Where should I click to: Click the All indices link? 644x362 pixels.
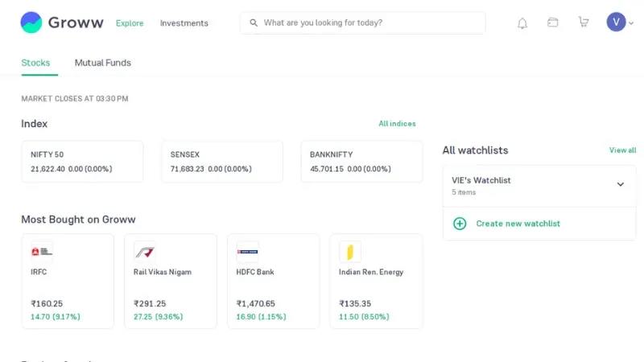click(x=397, y=124)
